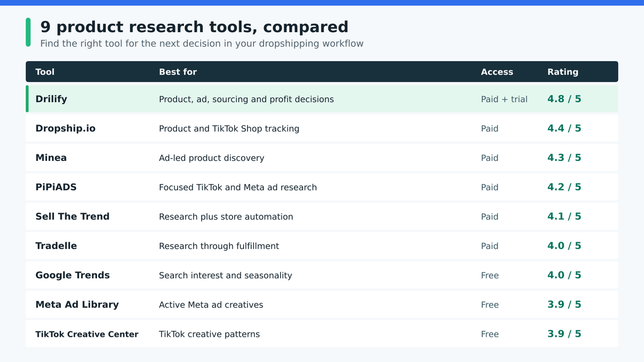This screenshot has height=362, width=644.
Task: Click the Paid cell in Sell The Trend row
Action: [489, 217]
